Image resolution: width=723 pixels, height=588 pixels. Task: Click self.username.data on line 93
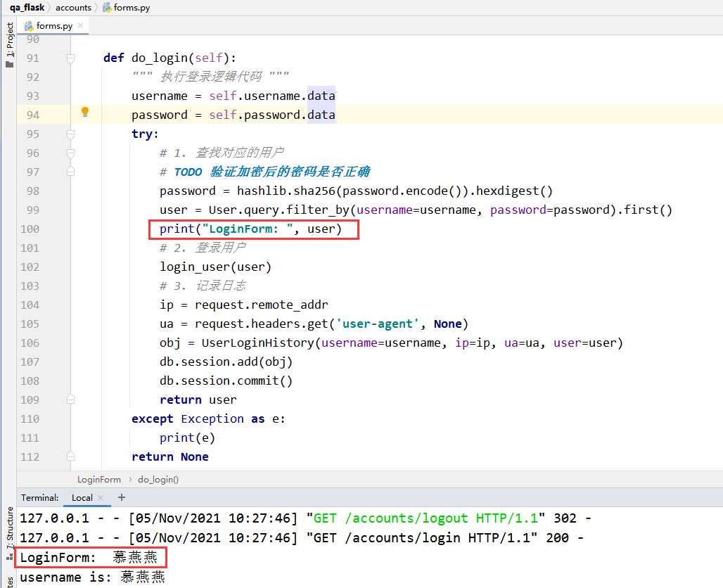click(272, 96)
